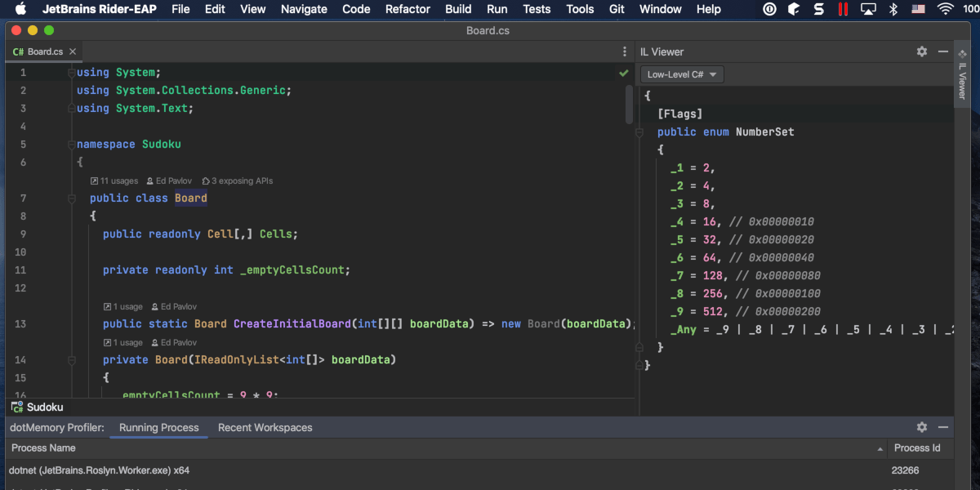This screenshot has height=490, width=980.
Task: Collapse the namespace Sudoku code block
Action: [72, 145]
